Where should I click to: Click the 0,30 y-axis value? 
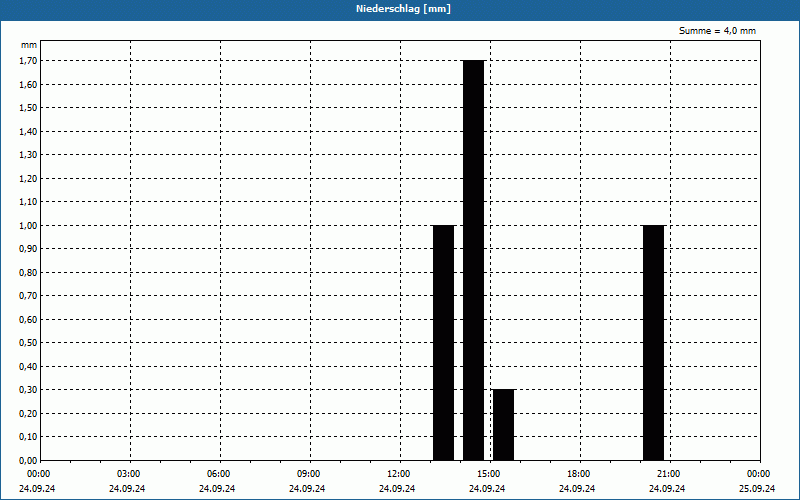(x=28, y=389)
